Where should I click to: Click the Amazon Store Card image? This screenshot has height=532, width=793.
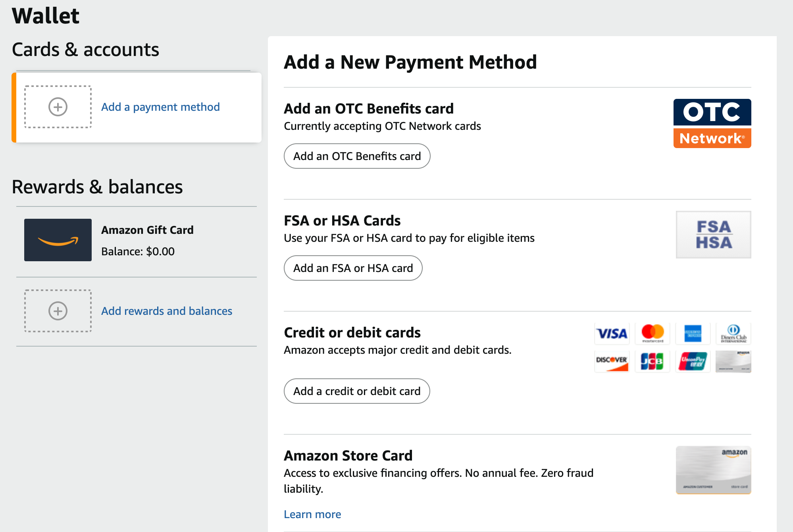[x=713, y=470]
